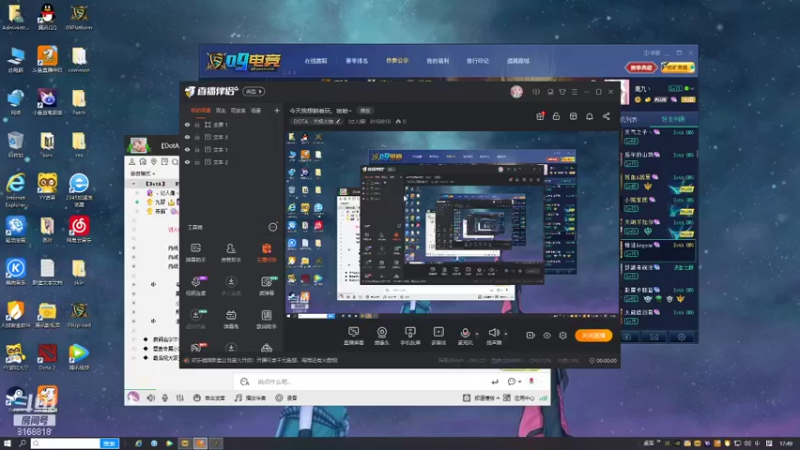
Task: Open the shirt skin icon in title bar
Action: click(562, 92)
